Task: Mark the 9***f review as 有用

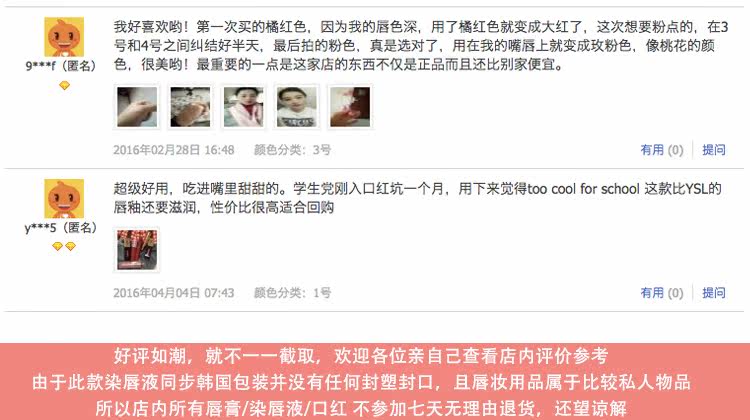Action: pos(662,150)
